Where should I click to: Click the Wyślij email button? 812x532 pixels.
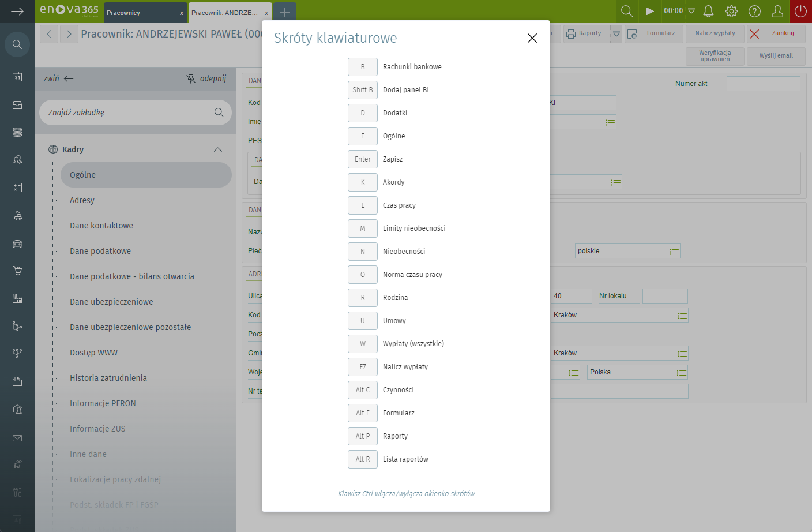(x=776, y=56)
